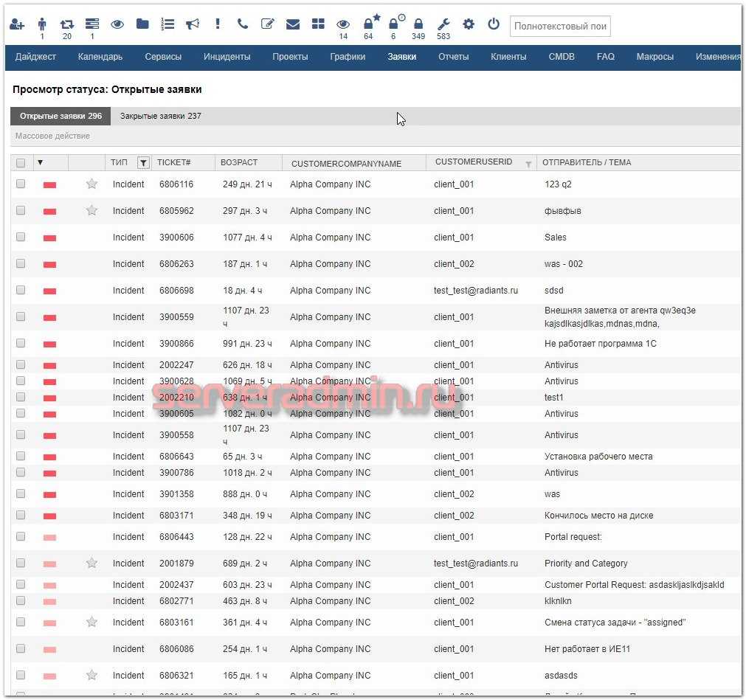The image size is (746, 700).
Task: Open the envelope email icon
Action: click(x=293, y=24)
